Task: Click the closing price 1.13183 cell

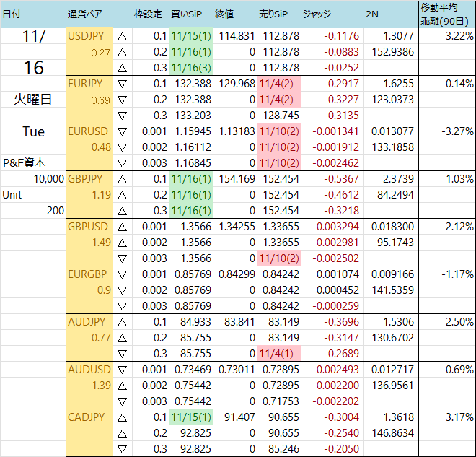Action: click(235, 131)
